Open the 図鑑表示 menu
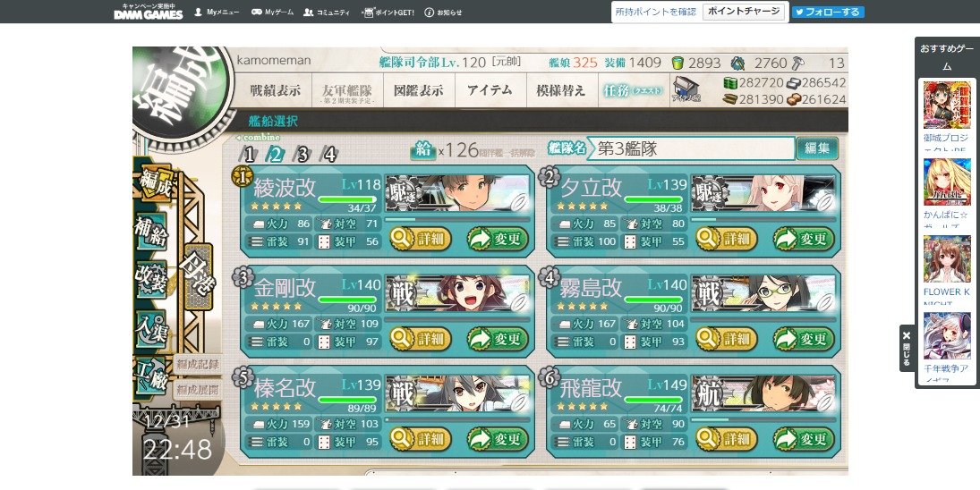The image size is (980, 490). point(419,90)
